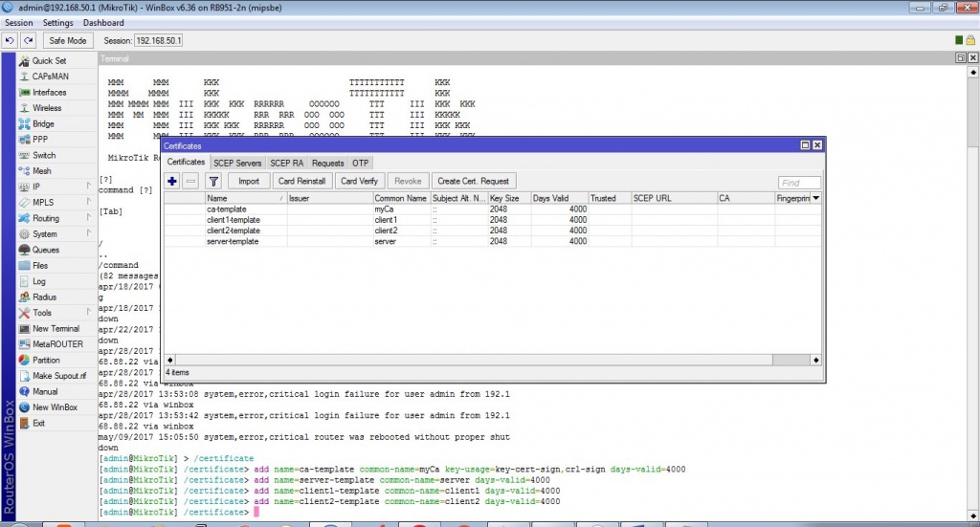Open PPP menu

40,140
